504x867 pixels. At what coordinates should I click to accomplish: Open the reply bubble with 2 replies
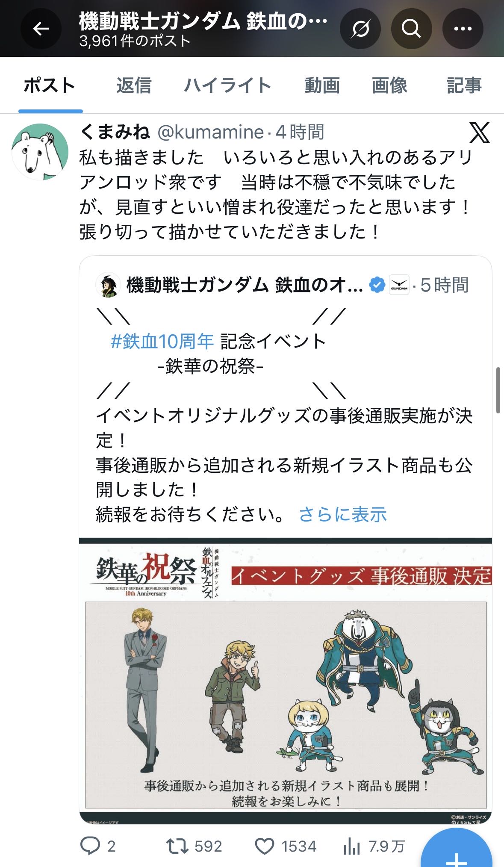[x=98, y=846]
